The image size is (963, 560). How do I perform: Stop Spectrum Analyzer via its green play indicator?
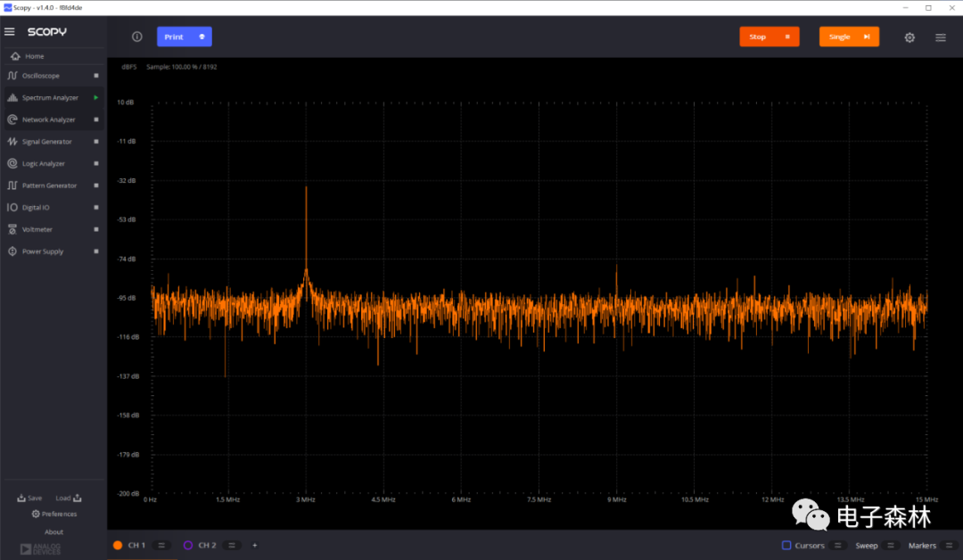click(x=95, y=97)
